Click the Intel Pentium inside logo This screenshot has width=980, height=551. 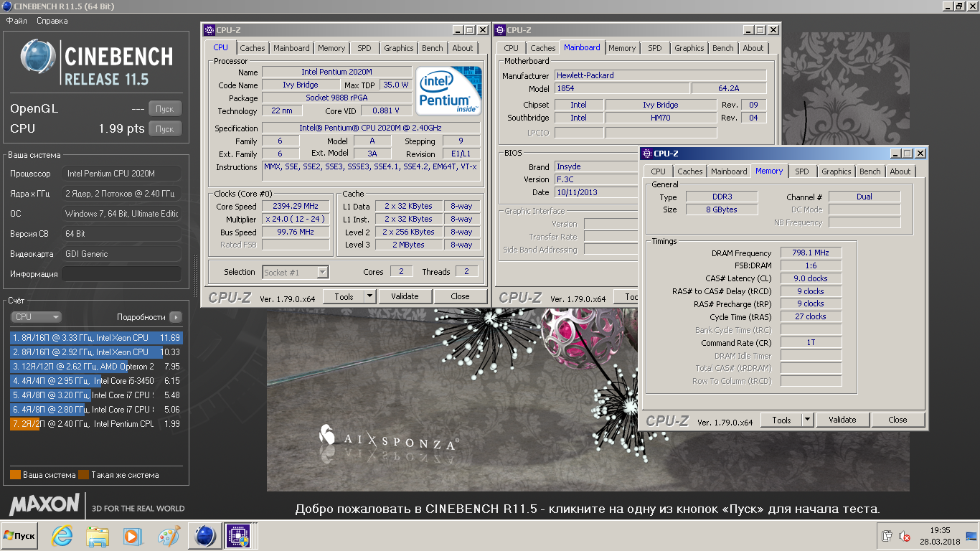point(449,90)
